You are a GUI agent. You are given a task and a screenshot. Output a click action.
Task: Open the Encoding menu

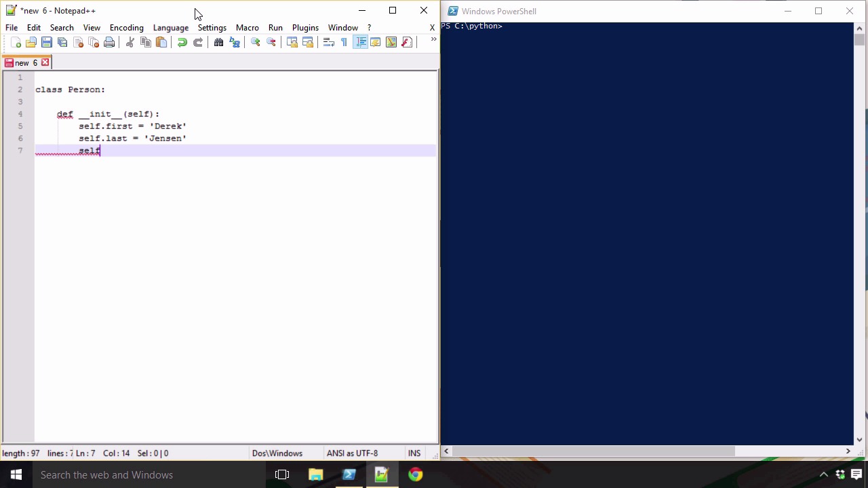127,28
